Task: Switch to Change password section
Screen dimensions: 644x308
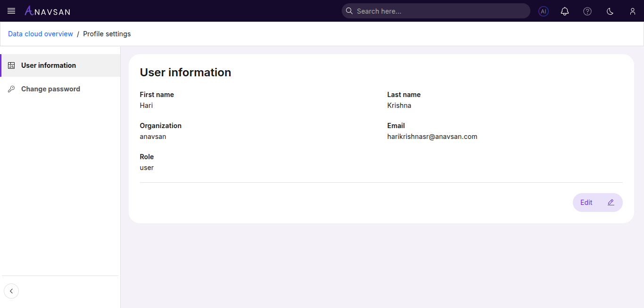Action: point(50,89)
